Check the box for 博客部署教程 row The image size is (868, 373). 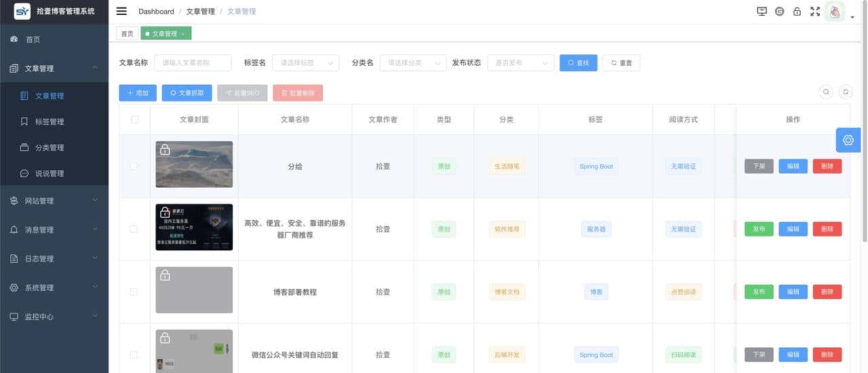[134, 292]
